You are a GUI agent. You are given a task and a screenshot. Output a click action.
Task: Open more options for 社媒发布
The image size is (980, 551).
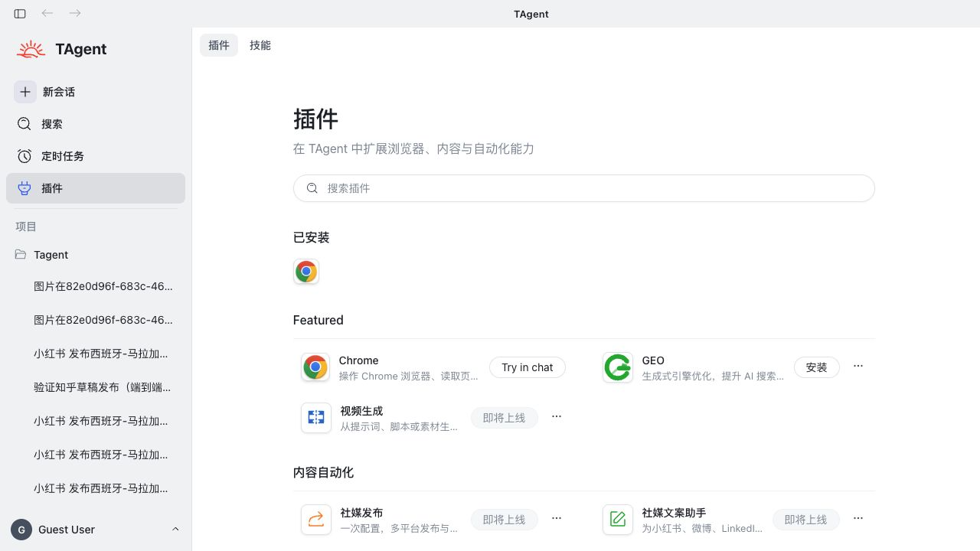[557, 518]
